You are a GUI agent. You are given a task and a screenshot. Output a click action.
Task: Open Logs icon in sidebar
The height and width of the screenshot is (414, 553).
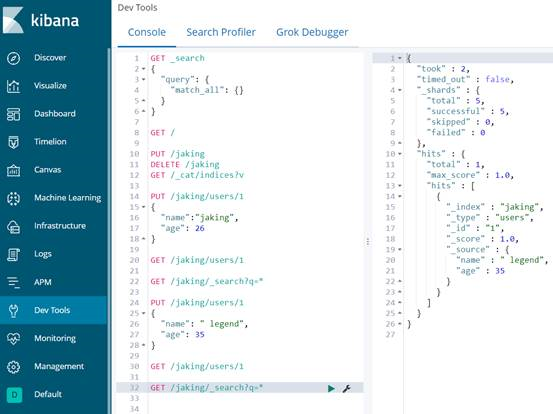pos(13,254)
